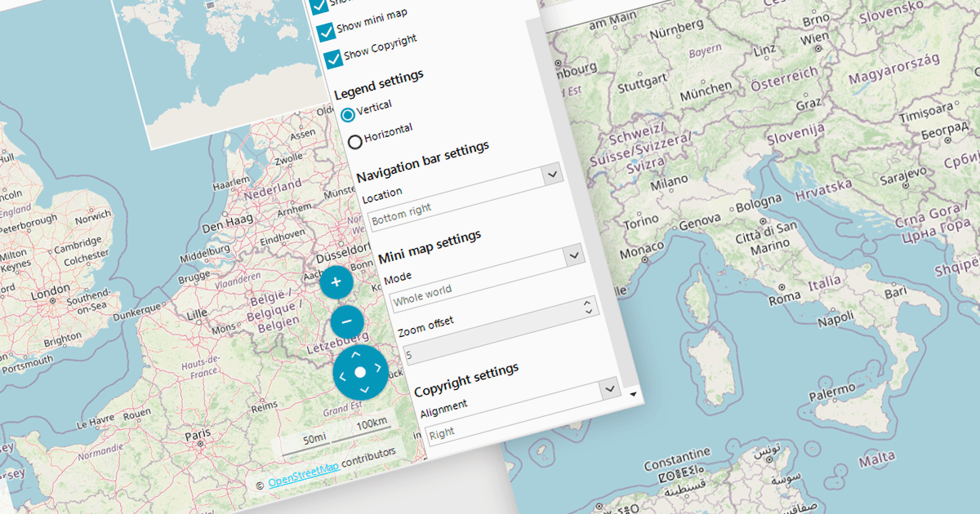Pan map up with navigation arrow
This screenshot has width=980, height=514.
(x=355, y=356)
